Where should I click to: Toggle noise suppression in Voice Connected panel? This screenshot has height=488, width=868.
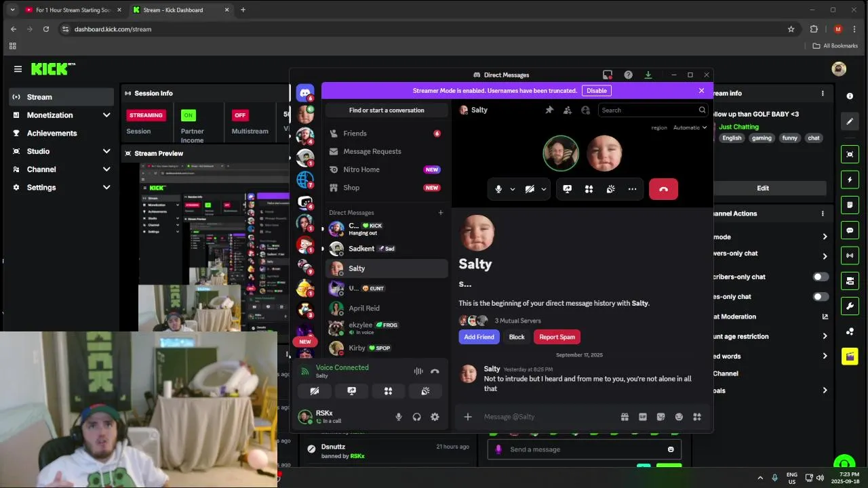(x=418, y=371)
